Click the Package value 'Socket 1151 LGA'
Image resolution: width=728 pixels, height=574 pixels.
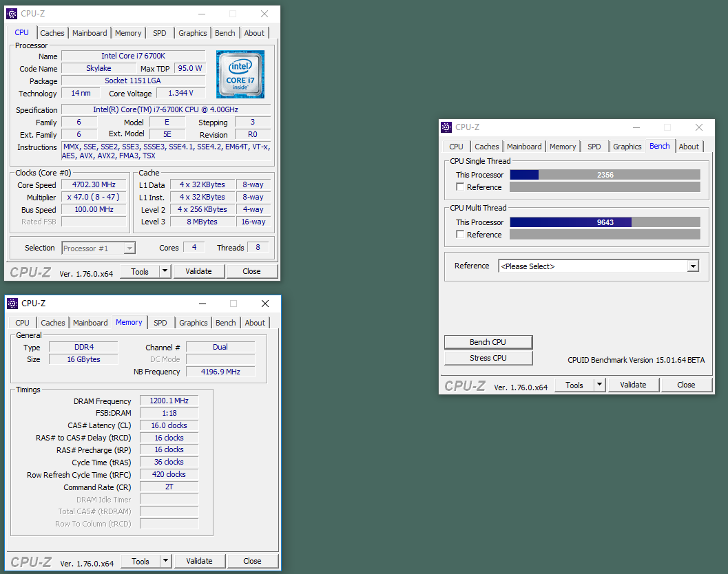pos(133,81)
